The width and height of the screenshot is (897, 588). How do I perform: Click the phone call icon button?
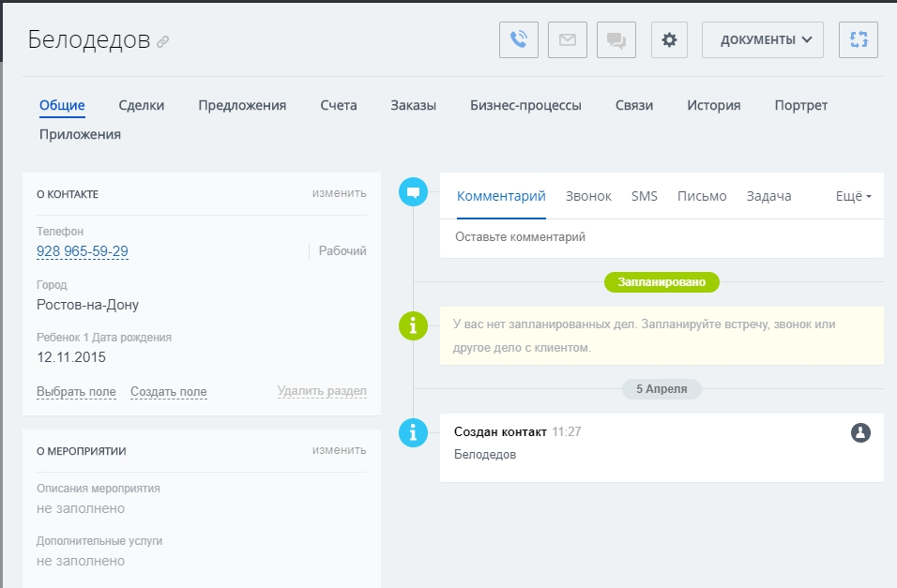pyautogui.click(x=518, y=40)
